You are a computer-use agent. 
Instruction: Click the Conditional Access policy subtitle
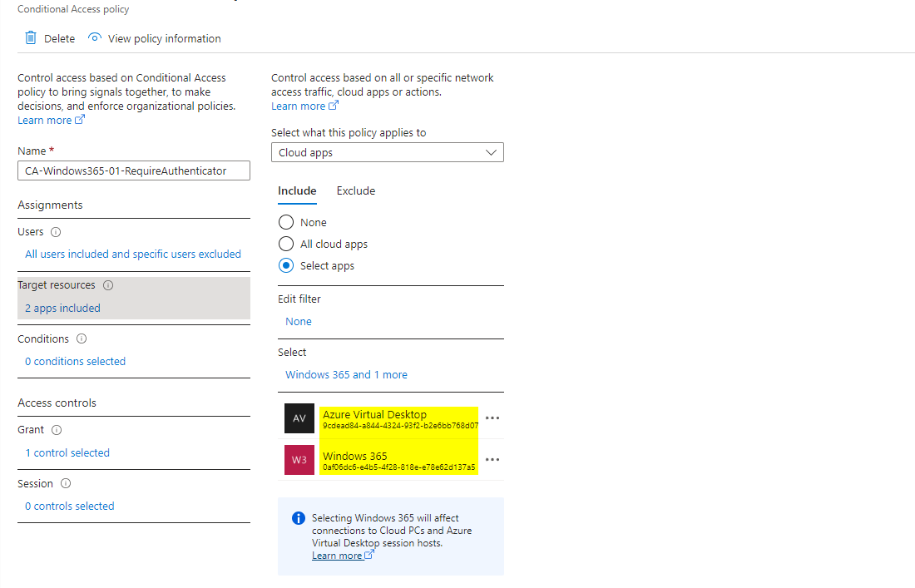pos(73,9)
